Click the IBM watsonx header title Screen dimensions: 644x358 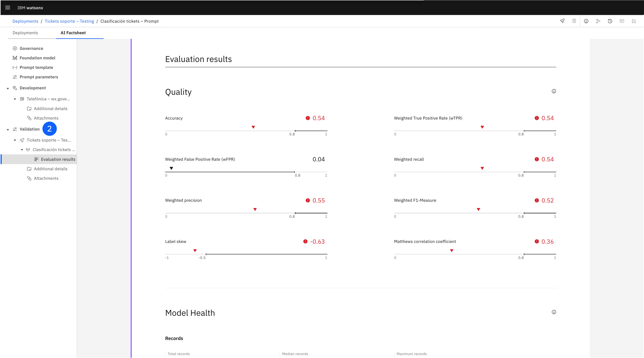(x=30, y=8)
